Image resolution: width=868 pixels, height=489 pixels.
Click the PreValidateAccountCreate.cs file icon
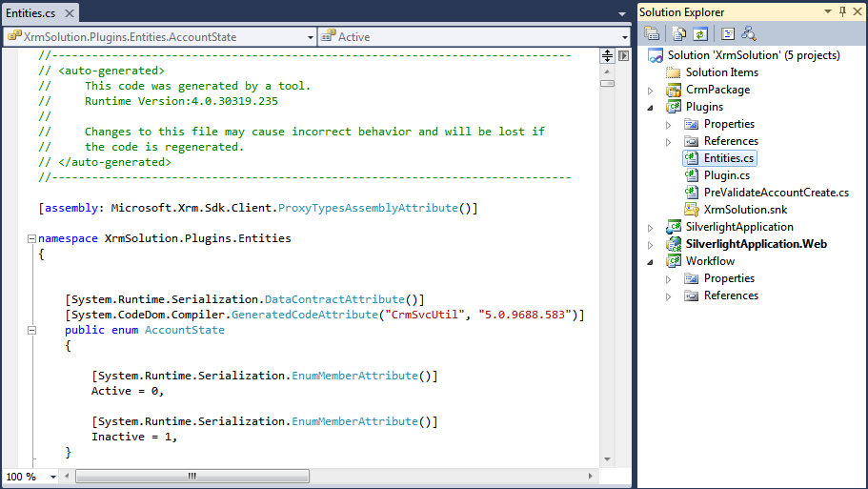click(691, 193)
